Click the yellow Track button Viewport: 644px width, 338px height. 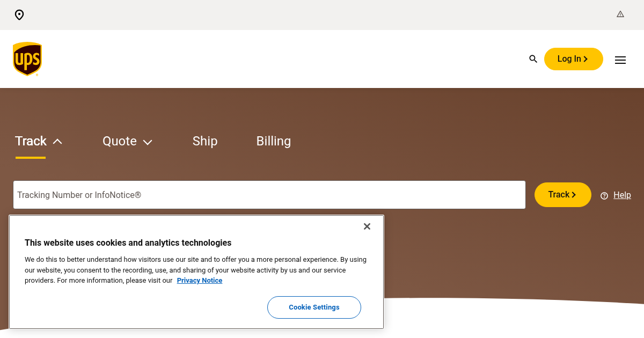[x=562, y=195]
